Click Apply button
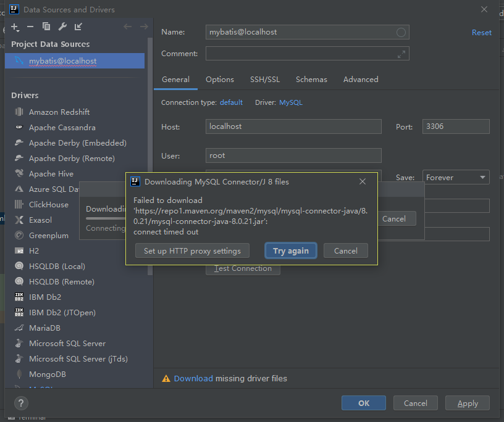The width and height of the screenshot is (504, 422). (x=468, y=403)
